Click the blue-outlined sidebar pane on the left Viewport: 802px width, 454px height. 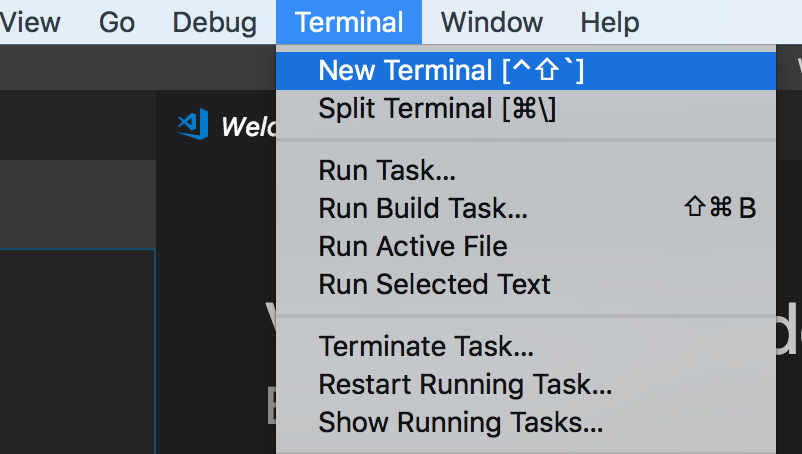coord(76,350)
